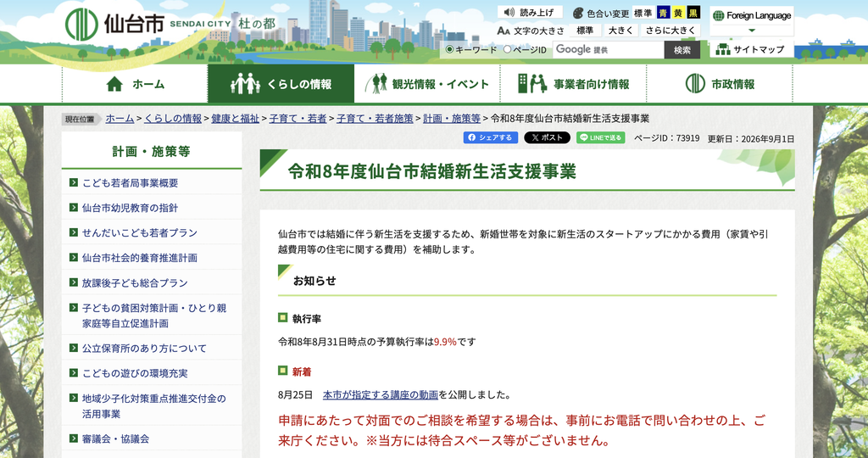
Task: Send the page with LINEで送る
Action: click(601, 138)
